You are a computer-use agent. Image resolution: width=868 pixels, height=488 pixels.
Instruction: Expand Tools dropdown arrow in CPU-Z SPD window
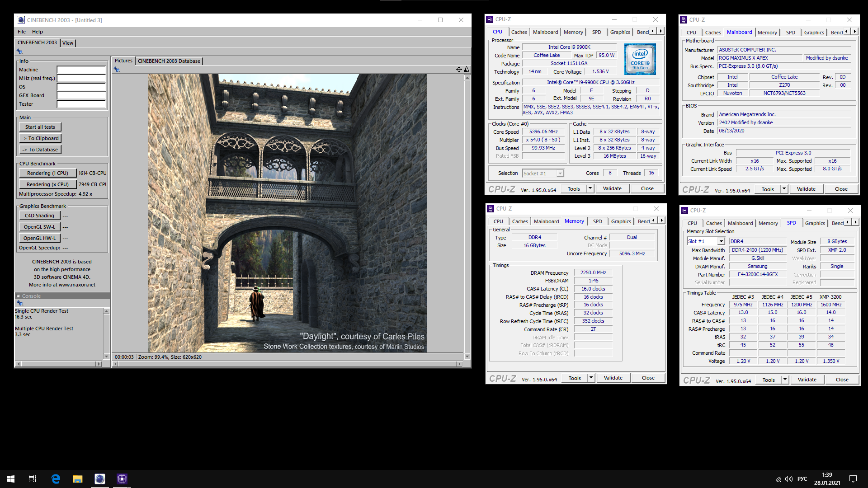(785, 380)
